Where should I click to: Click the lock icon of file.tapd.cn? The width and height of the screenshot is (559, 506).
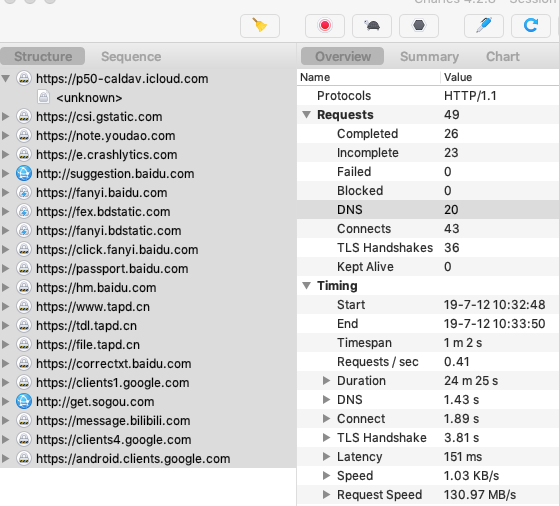pos(24,344)
